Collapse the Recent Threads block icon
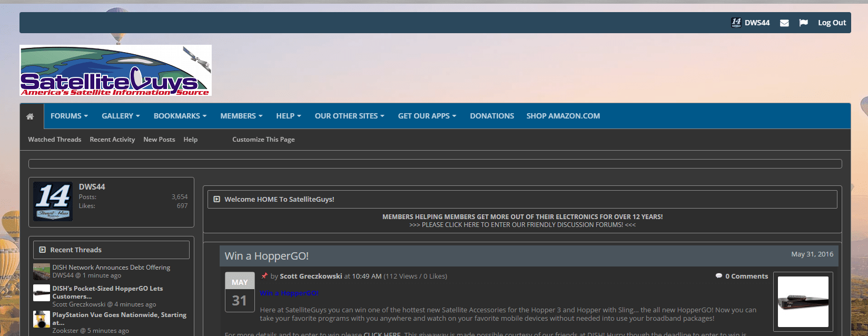 point(43,250)
